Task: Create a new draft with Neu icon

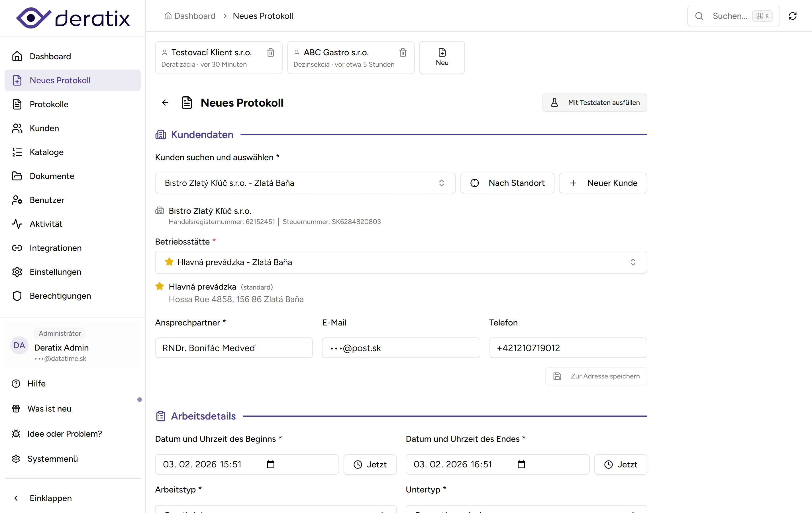Action: 442,57
